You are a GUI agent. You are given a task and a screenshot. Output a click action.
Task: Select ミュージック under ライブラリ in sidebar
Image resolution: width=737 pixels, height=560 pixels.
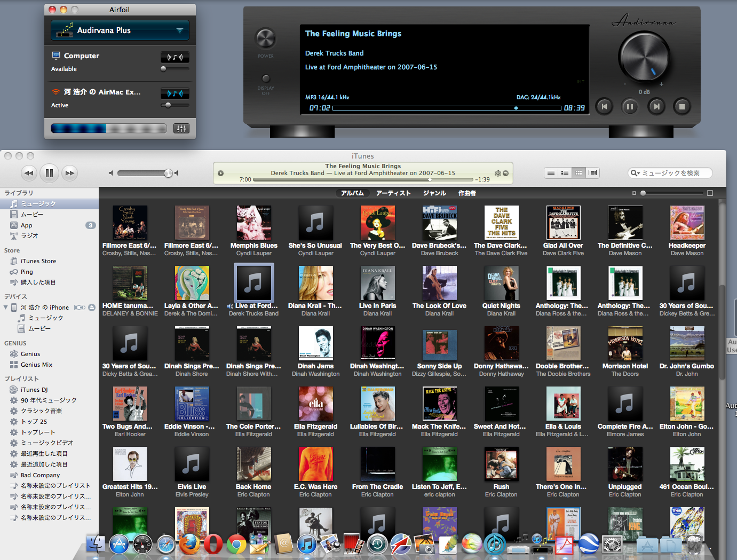49,204
